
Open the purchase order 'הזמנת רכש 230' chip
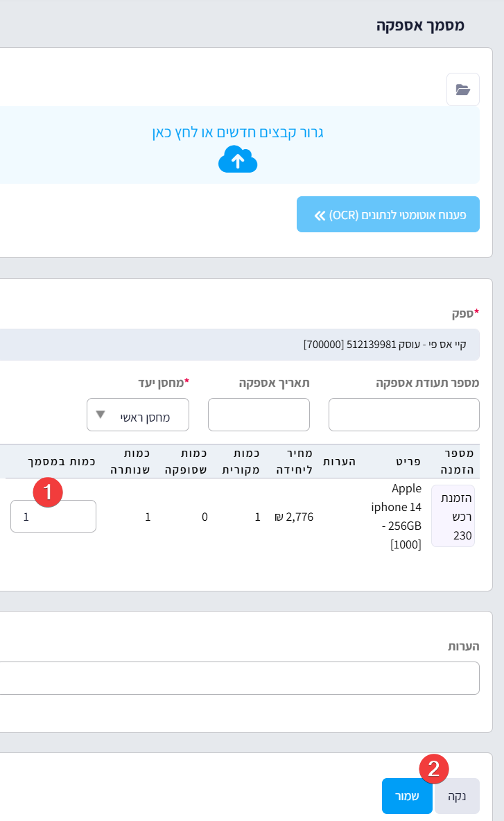click(x=453, y=516)
